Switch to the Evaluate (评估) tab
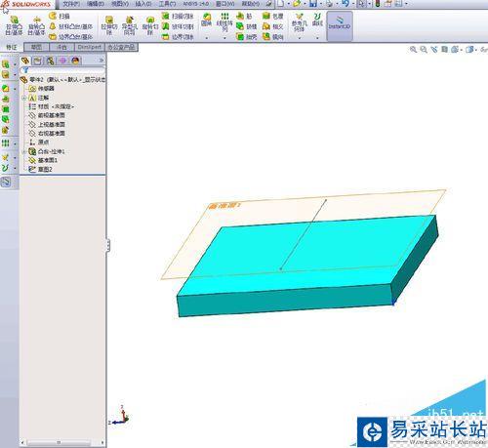Screen dimensions: 488x448 coord(61,47)
